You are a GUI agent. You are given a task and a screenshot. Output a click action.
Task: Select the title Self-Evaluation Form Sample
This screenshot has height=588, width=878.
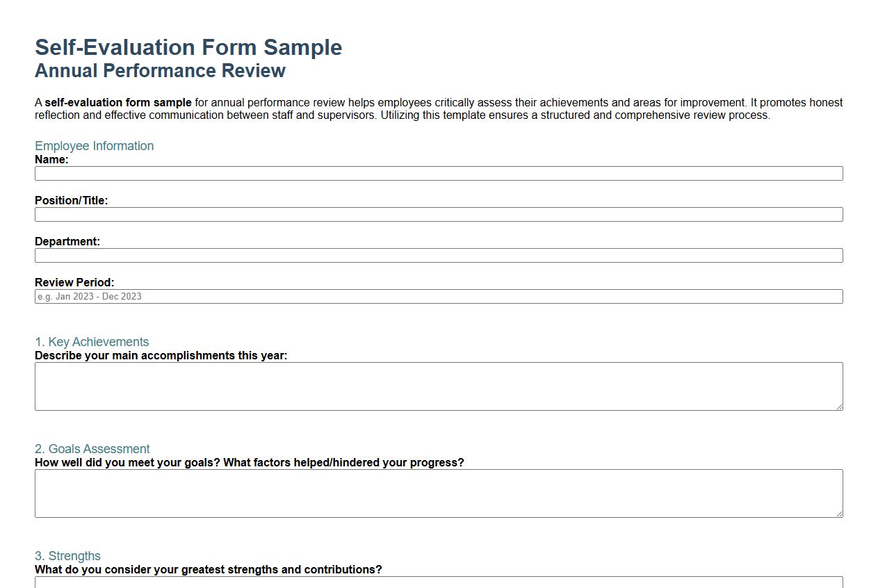click(188, 48)
